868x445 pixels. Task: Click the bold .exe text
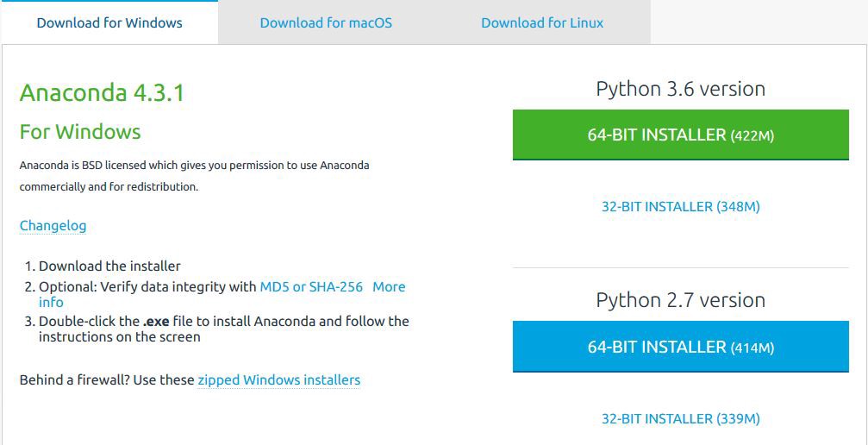coord(156,322)
